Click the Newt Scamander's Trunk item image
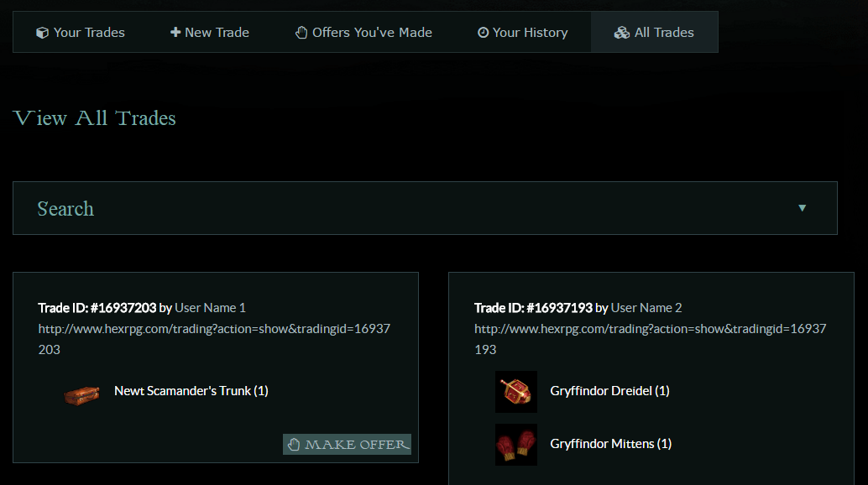The image size is (868, 485). tap(81, 395)
